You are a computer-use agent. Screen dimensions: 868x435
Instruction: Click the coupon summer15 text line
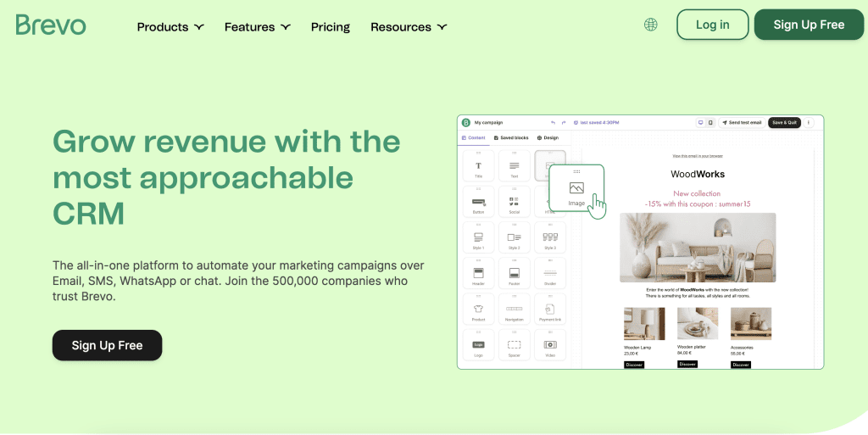pos(698,204)
